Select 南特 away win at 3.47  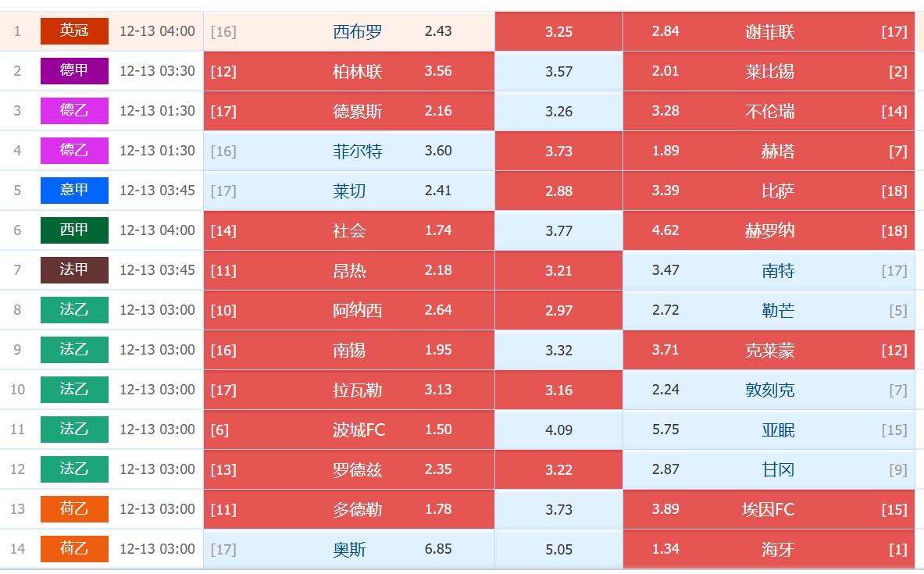point(769,271)
